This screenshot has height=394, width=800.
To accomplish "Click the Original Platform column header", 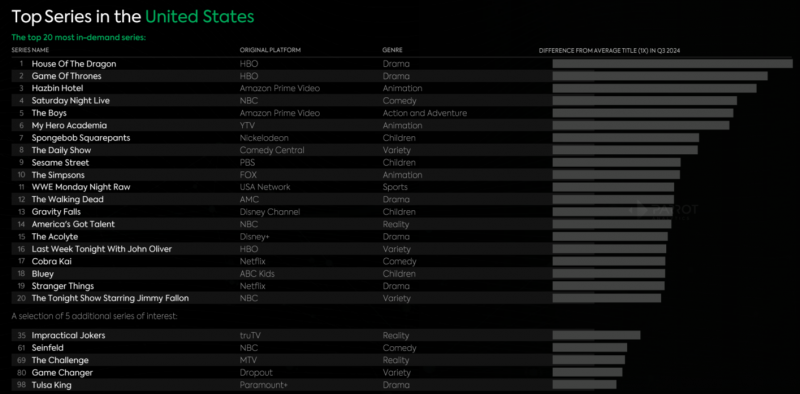I will (x=270, y=50).
